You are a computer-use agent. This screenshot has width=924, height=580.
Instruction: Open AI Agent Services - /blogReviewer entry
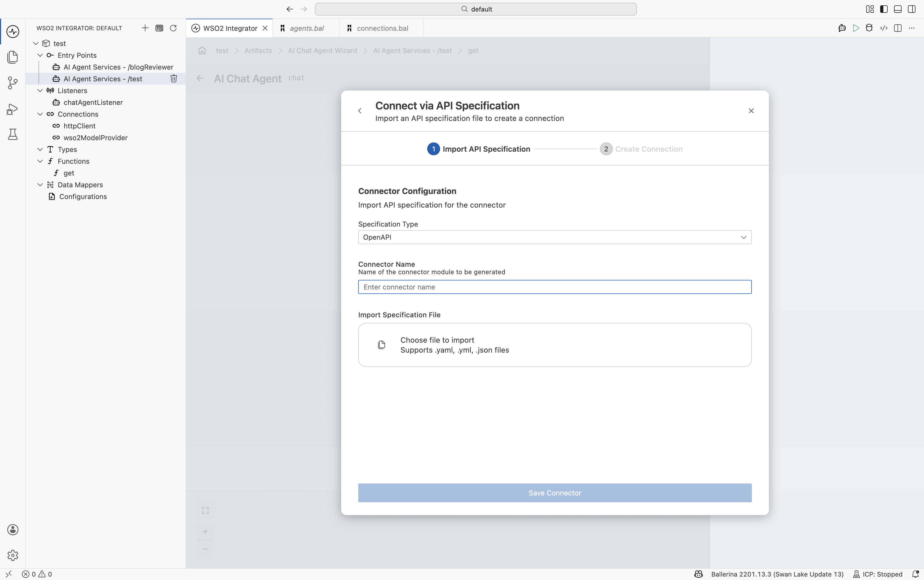tap(118, 67)
